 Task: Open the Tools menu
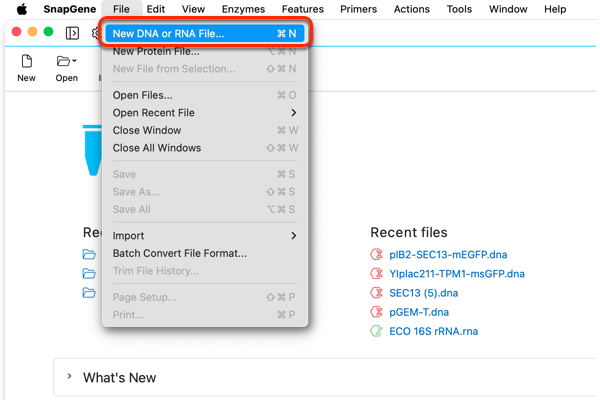[459, 9]
